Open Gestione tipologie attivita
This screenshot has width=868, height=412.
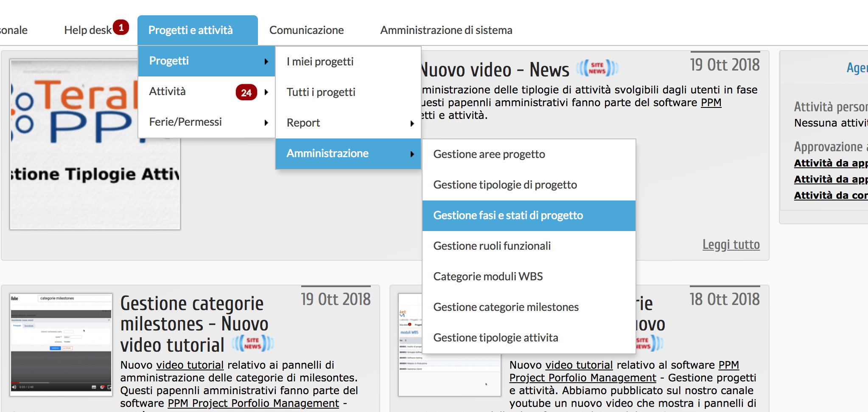point(529,338)
